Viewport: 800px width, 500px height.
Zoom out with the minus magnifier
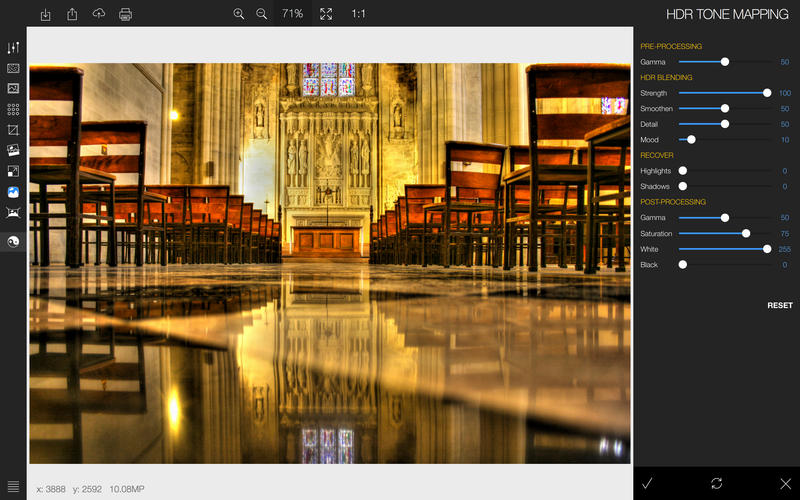(262, 14)
